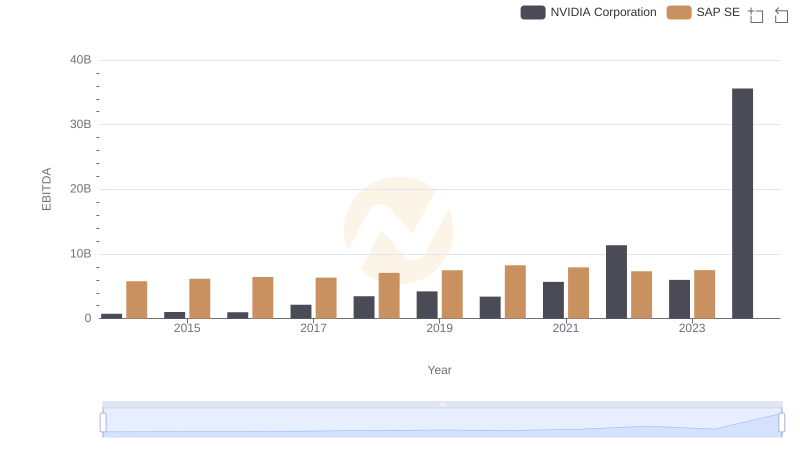Toggle SAP SE series in legend
Image resolution: width=800 pixels, height=461 pixels.
coord(703,12)
